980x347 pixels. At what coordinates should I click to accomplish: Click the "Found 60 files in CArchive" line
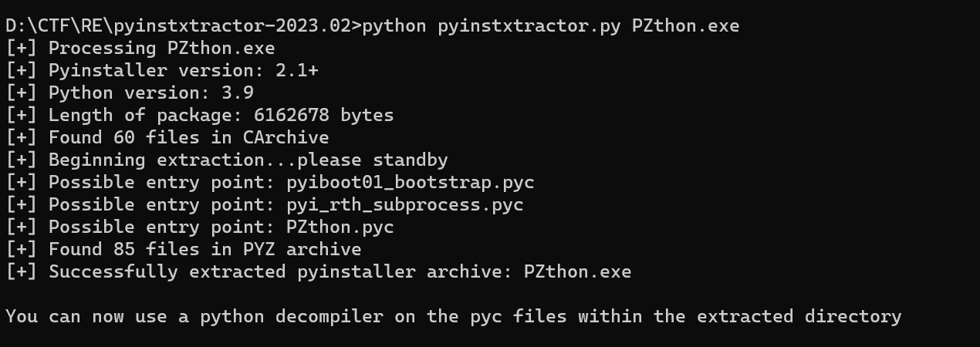coord(188,138)
